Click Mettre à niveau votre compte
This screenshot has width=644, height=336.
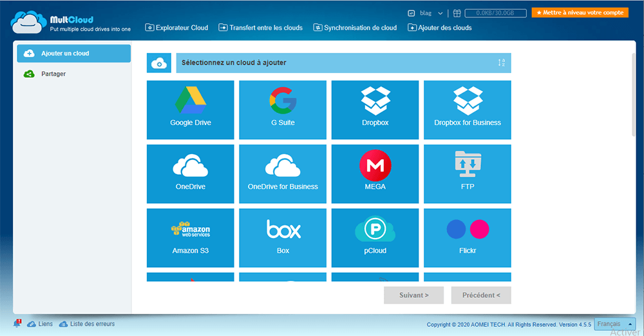tap(580, 13)
